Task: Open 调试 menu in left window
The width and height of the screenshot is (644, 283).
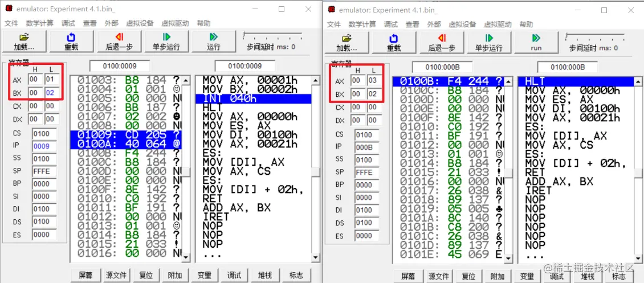Action: click(68, 23)
